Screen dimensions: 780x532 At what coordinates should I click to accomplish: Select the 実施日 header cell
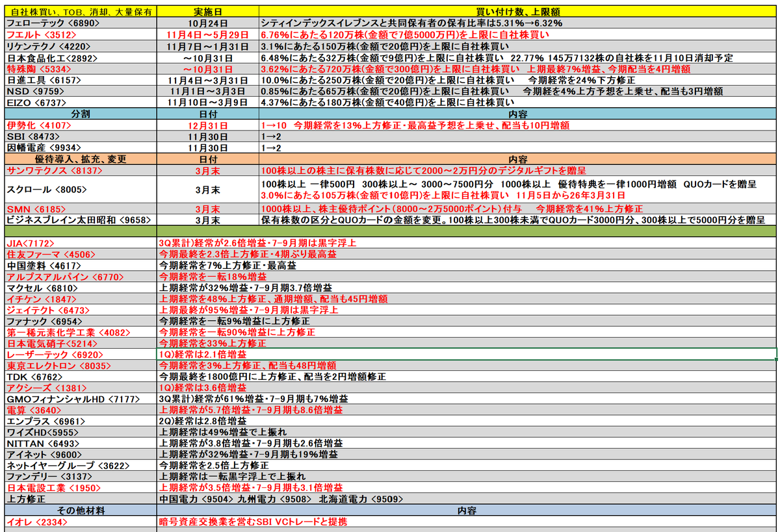pos(208,11)
